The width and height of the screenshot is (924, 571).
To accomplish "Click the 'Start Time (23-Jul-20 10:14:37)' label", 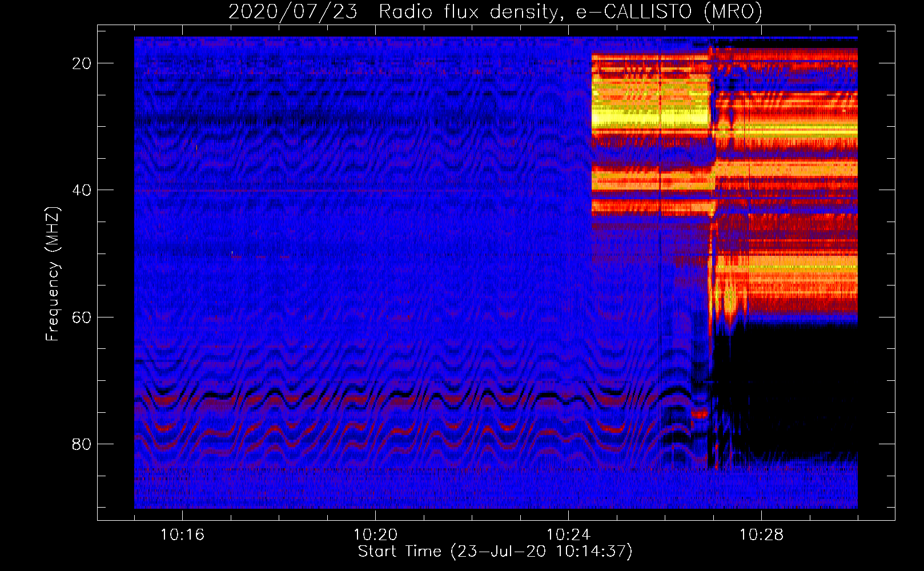I will pos(495,552).
